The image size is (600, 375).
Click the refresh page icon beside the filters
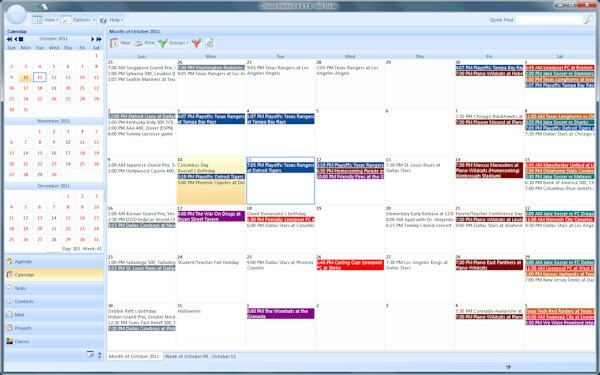pos(209,43)
